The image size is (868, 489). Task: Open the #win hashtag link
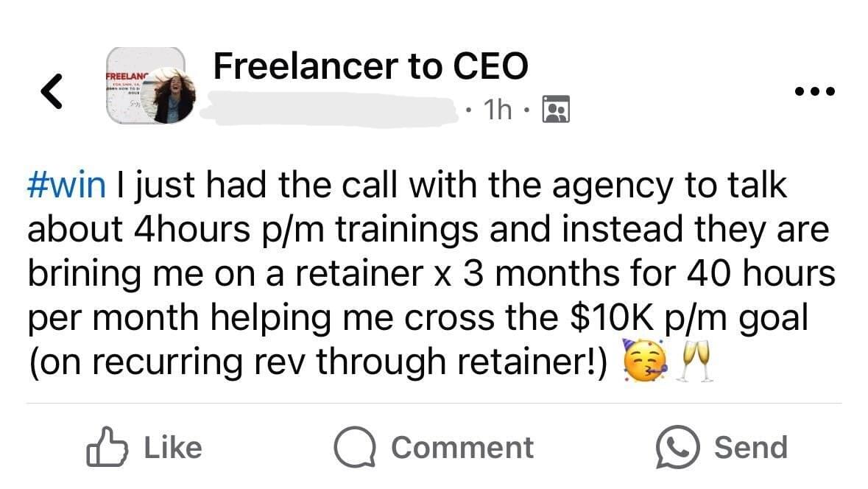tap(66, 185)
